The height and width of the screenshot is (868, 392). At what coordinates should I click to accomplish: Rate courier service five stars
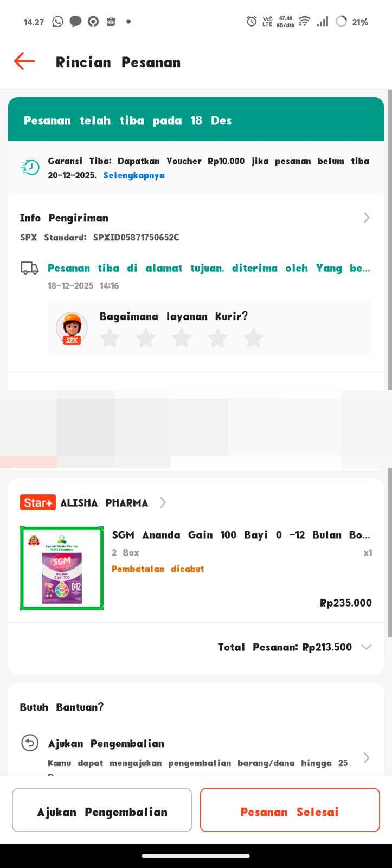[x=253, y=338]
